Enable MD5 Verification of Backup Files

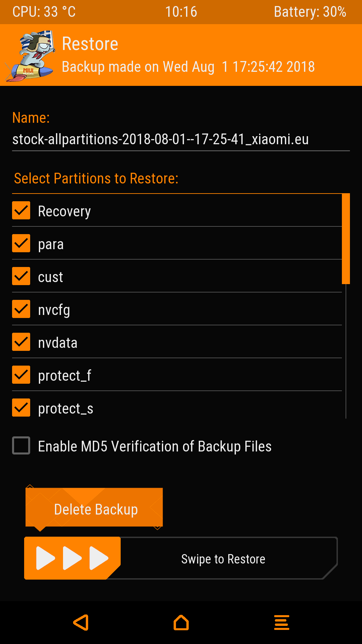(21, 446)
